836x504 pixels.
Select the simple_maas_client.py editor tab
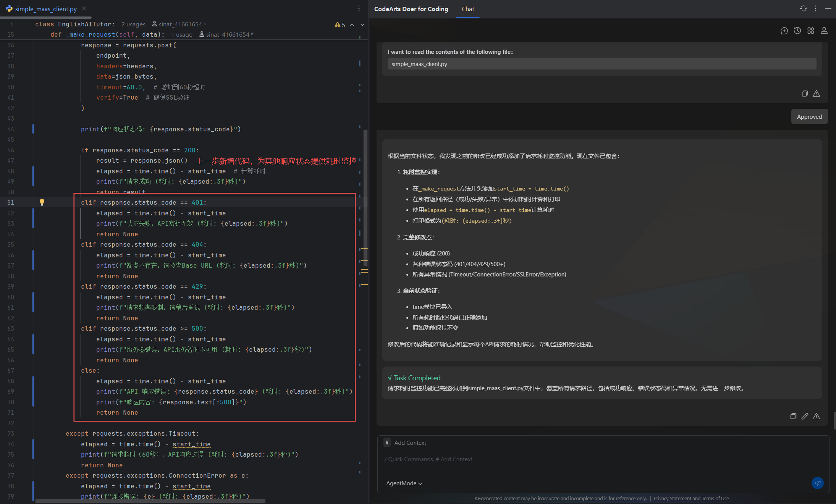(45, 9)
